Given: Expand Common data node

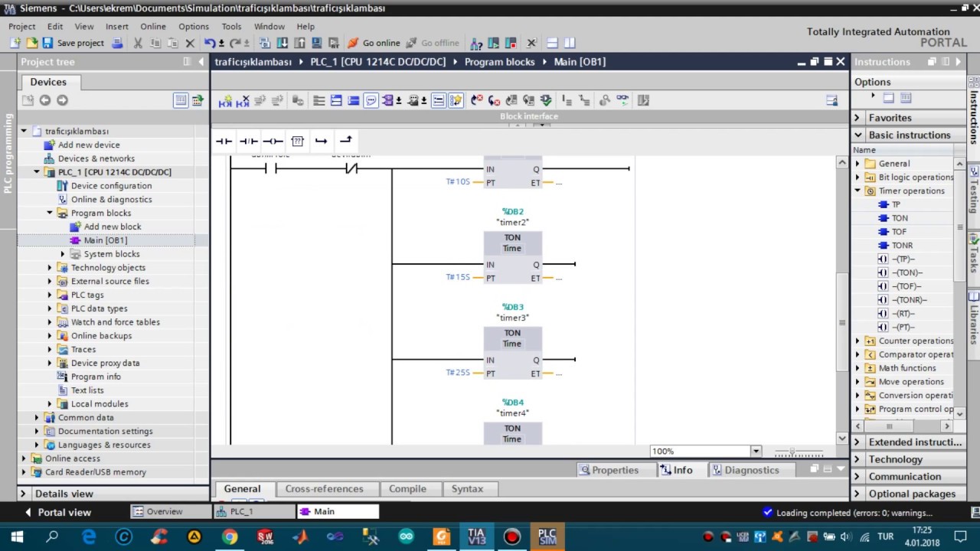Looking at the screenshot, I should point(36,418).
